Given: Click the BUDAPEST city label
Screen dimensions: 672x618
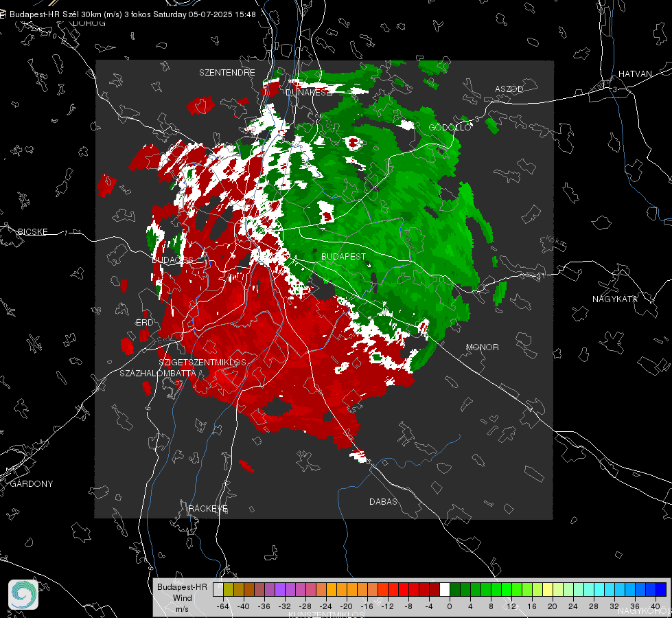Looking at the screenshot, I should (343, 256).
